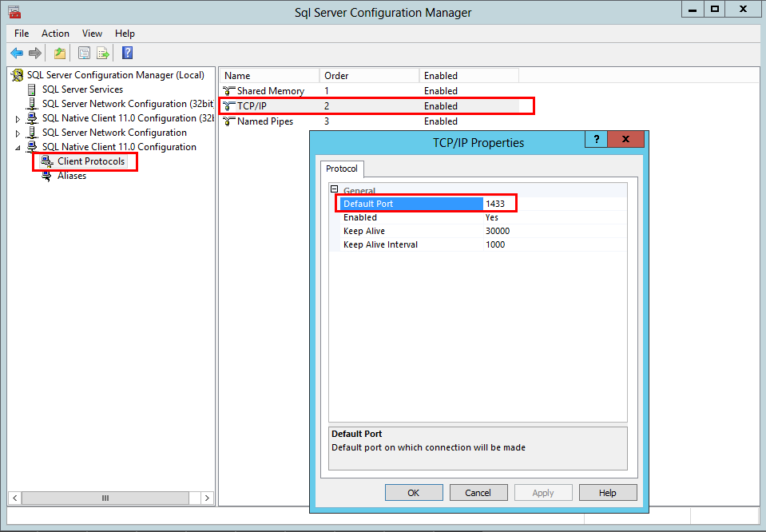Screen dimensions: 766x532
Task: Click the Up One Level folder icon
Action: pyautogui.click(x=59, y=54)
